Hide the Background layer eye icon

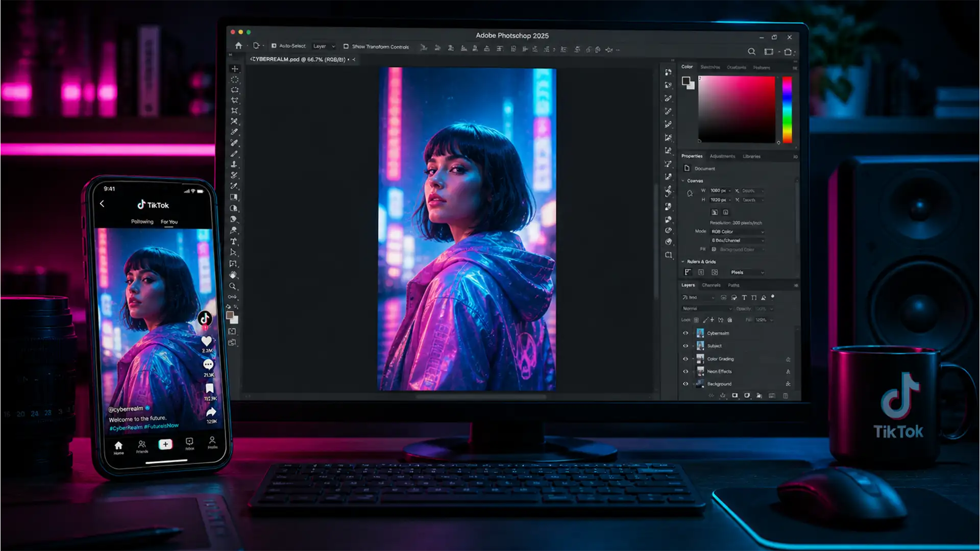click(685, 384)
